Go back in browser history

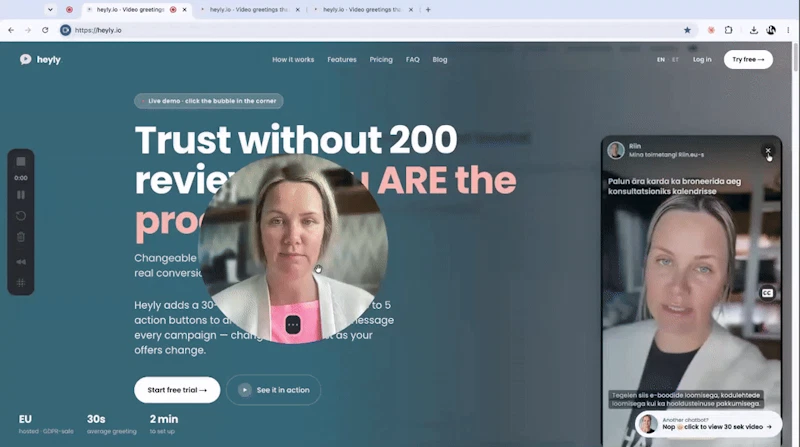(x=11, y=30)
